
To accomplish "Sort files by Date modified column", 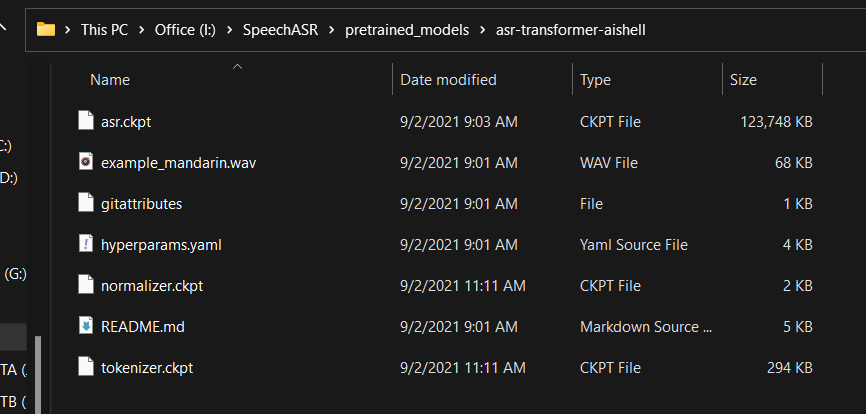I will (x=448, y=80).
